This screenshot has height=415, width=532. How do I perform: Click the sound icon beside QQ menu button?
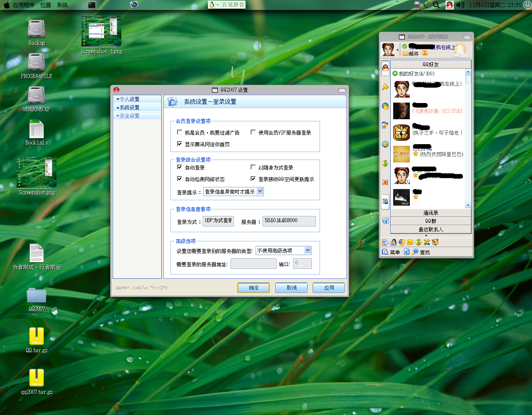[406, 252]
